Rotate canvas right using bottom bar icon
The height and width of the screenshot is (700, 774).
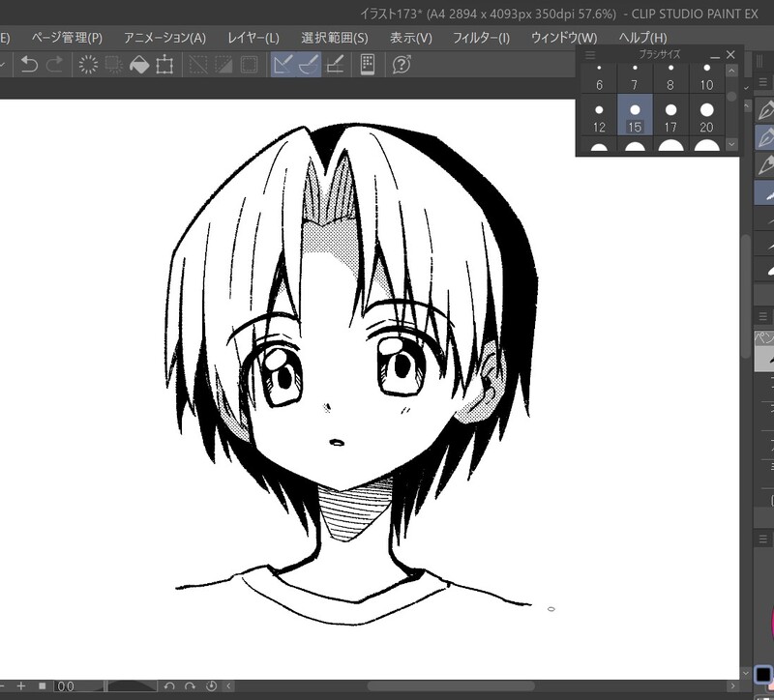click(x=190, y=686)
